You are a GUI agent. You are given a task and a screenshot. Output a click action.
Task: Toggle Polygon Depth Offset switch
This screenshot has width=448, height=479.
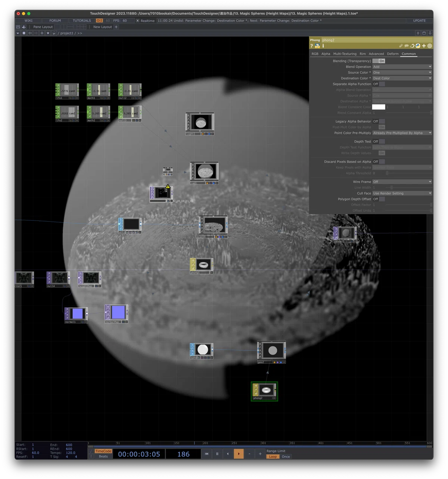click(x=379, y=199)
